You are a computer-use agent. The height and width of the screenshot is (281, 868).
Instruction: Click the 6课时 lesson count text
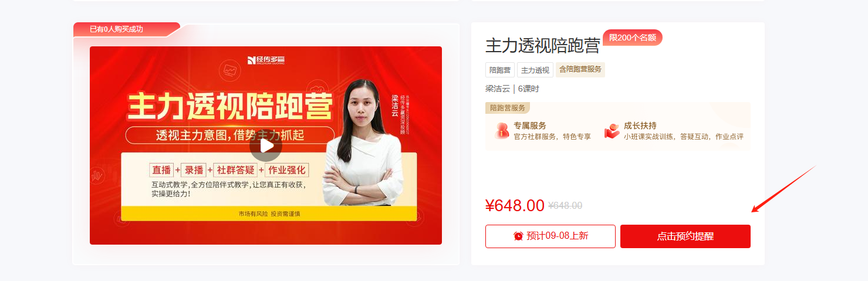point(528,89)
